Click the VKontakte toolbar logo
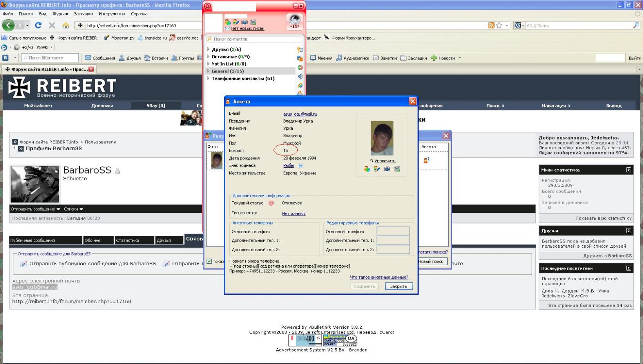The height and width of the screenshot is (364, 643). tap(5, 58)
